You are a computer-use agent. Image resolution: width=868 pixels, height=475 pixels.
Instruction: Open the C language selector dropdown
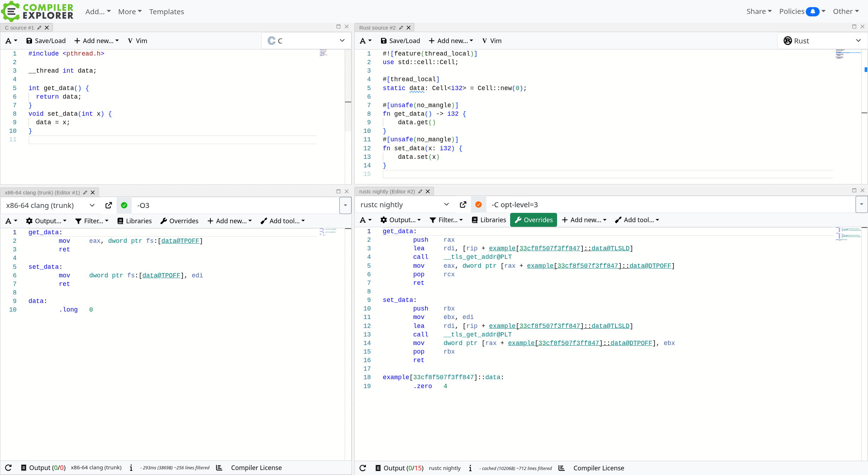point(306,41)
